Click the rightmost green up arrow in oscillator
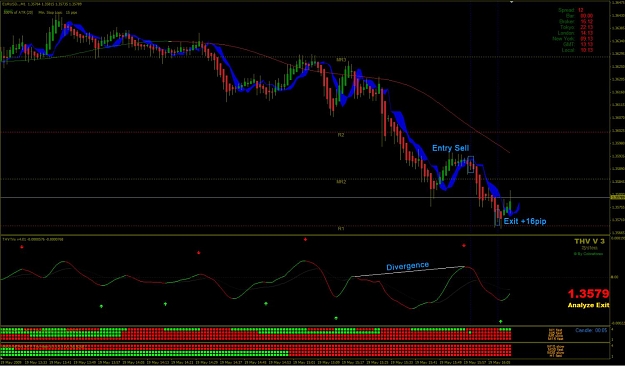Viewport: 625px width, 366px height. coord(501,321)
